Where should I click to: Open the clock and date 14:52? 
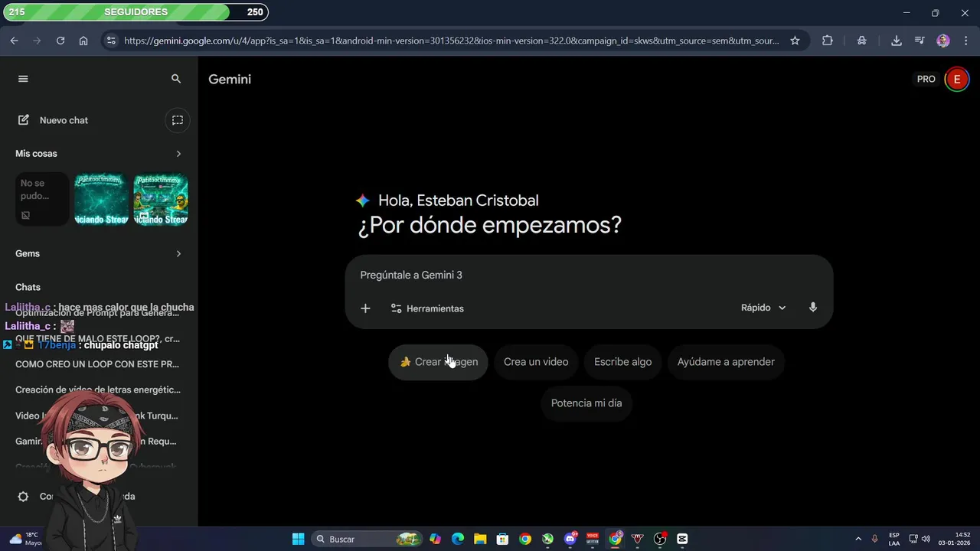pyautogui.click(x=955, y=539)
